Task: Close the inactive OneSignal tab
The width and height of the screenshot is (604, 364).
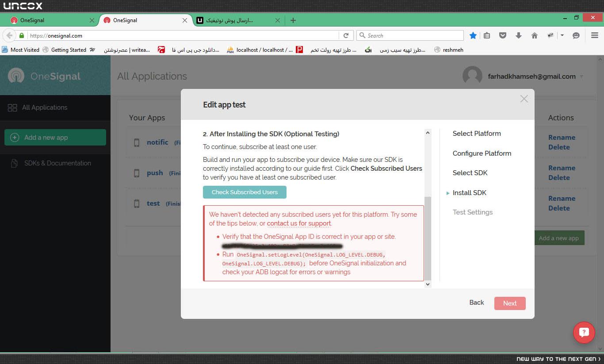Action: (x=92, y=20)
